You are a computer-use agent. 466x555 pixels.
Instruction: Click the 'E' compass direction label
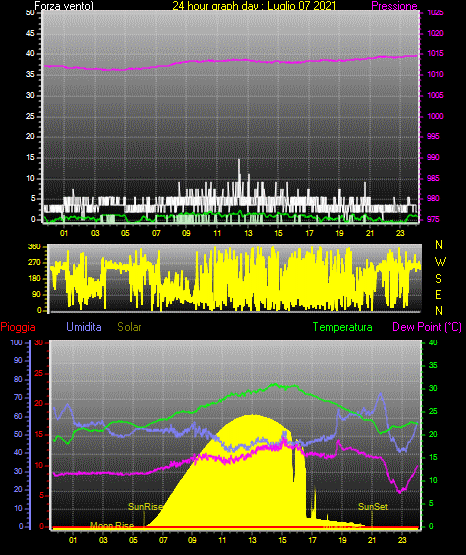(x=438, y=294)
